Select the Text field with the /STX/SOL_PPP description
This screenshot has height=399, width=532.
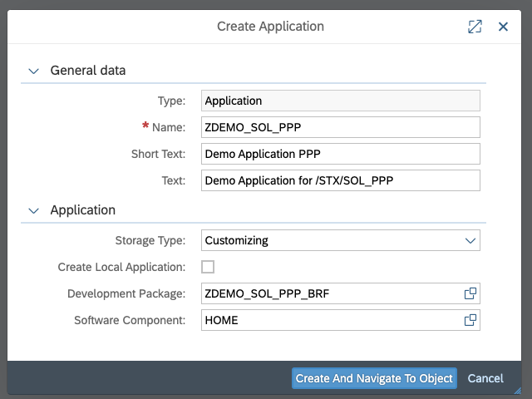(x=341, y=180)
